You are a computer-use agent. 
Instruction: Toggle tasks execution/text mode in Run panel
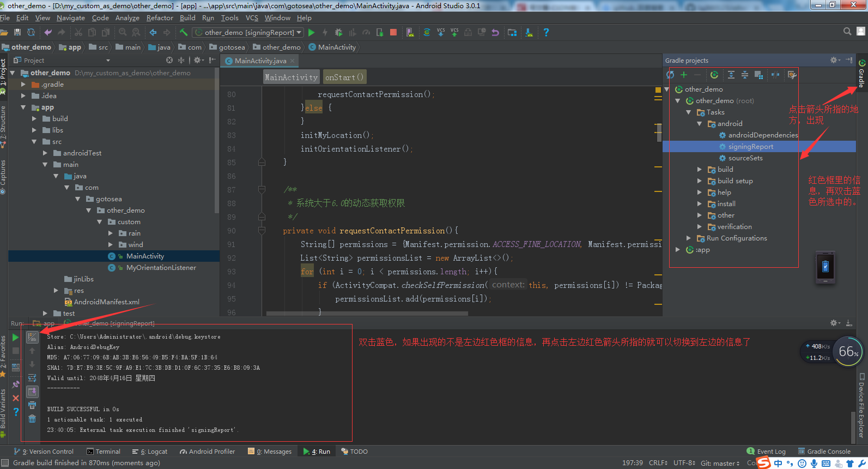point(32,338)
